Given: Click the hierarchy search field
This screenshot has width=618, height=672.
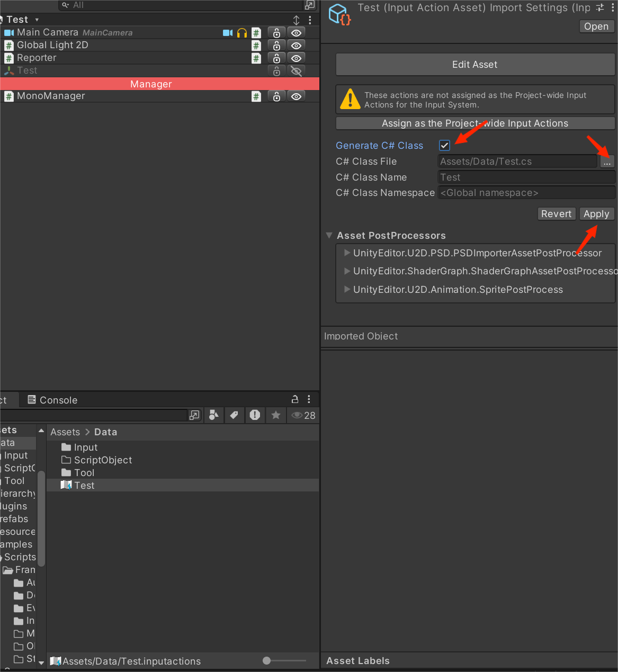Looking at the screenshot, I should pos(180,5).
